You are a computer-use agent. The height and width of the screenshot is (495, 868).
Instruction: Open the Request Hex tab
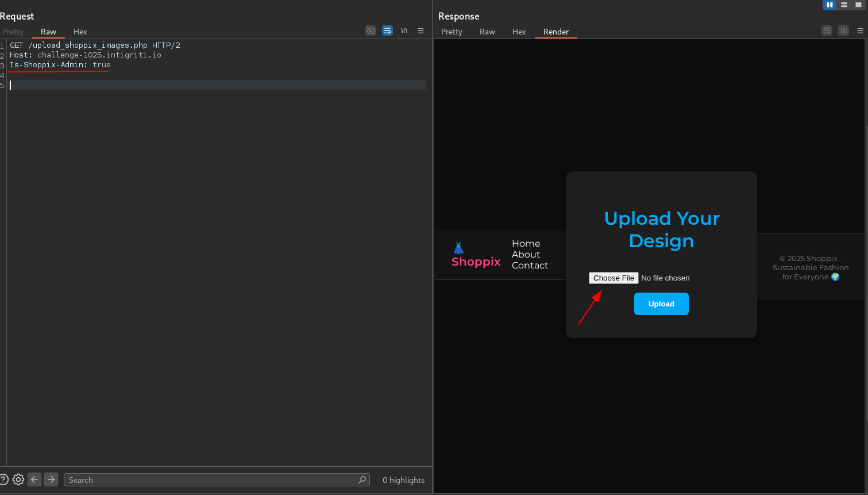coord(80,32)
